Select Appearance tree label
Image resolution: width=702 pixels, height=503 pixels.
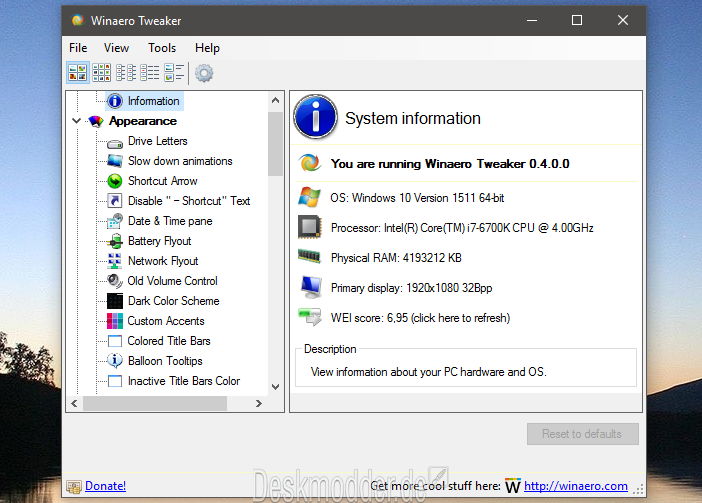143,121
